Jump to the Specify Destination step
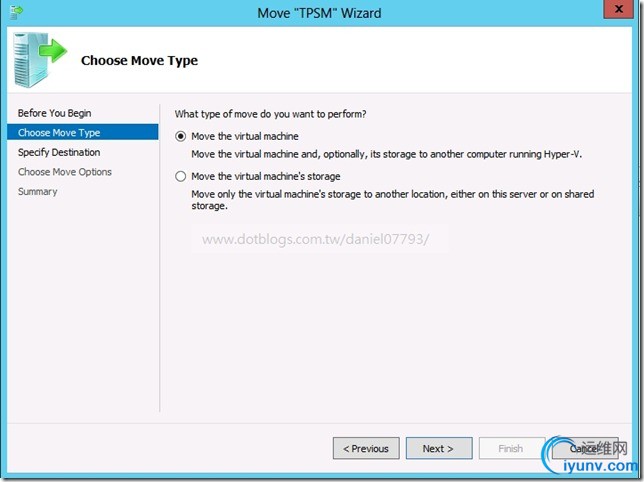This screenshot has height=482, width=644. [x=59, y=152]
